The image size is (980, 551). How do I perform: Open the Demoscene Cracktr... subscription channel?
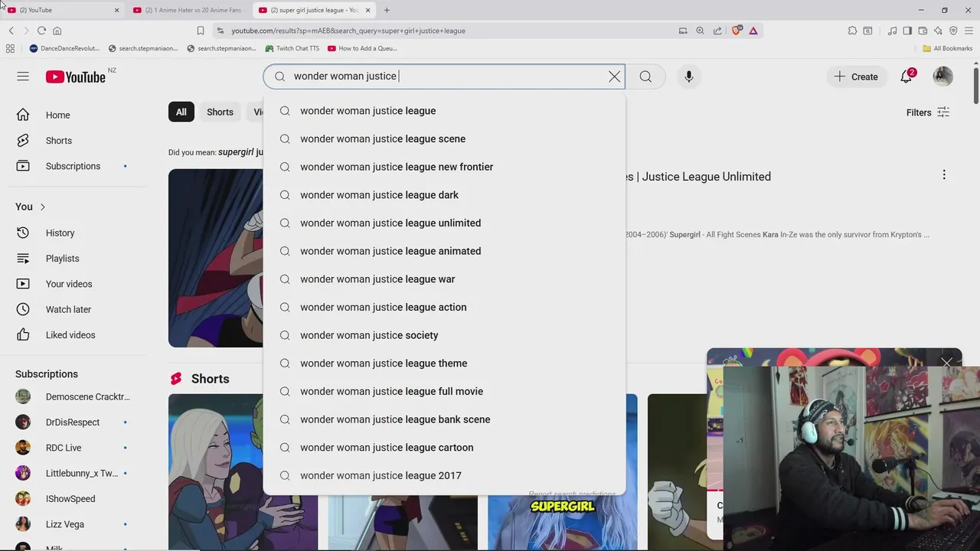pos(73,396)
